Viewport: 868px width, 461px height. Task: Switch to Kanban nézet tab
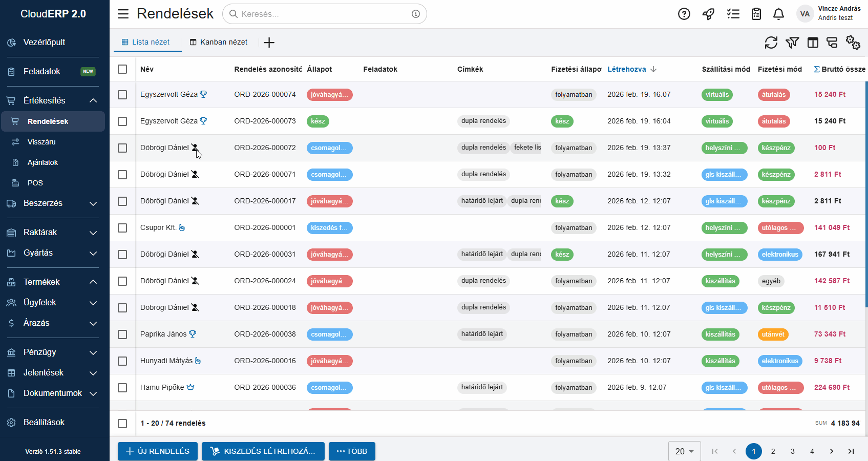(x=219, y=42)
